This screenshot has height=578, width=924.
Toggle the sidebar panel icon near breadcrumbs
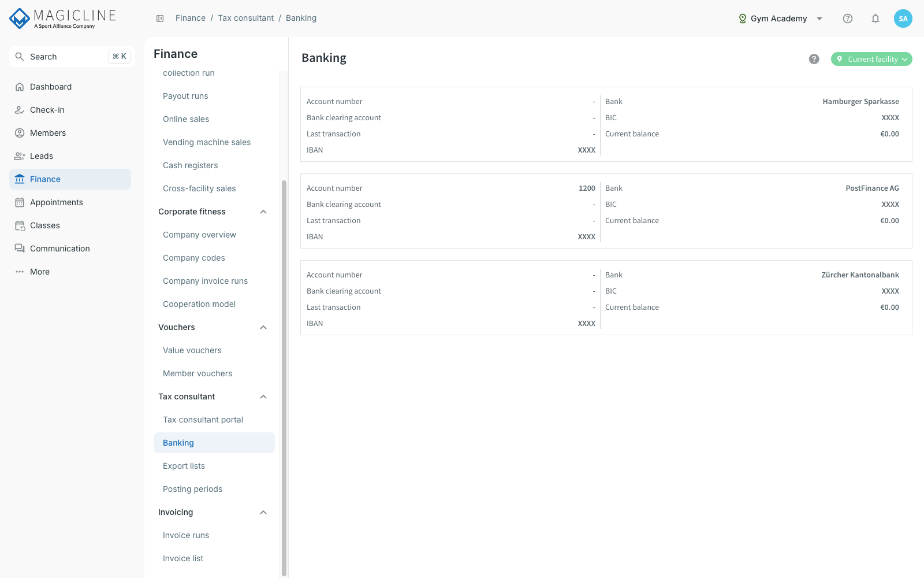[160, 18]
